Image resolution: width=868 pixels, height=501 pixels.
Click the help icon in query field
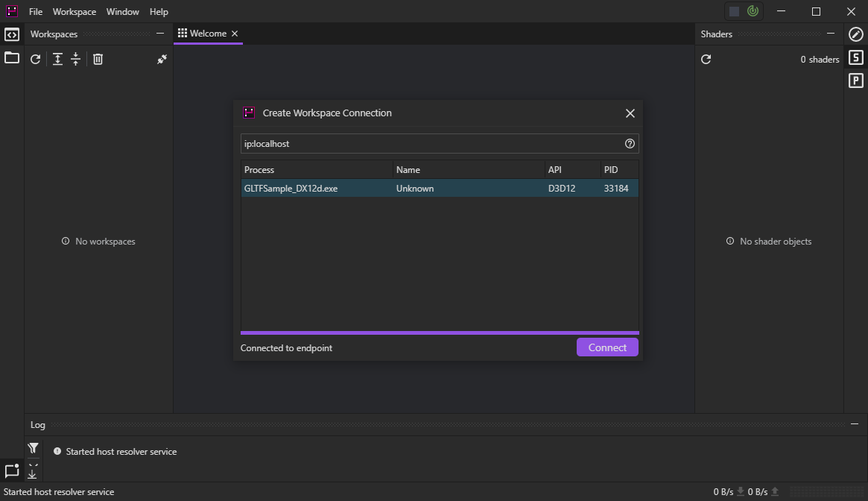630,144
